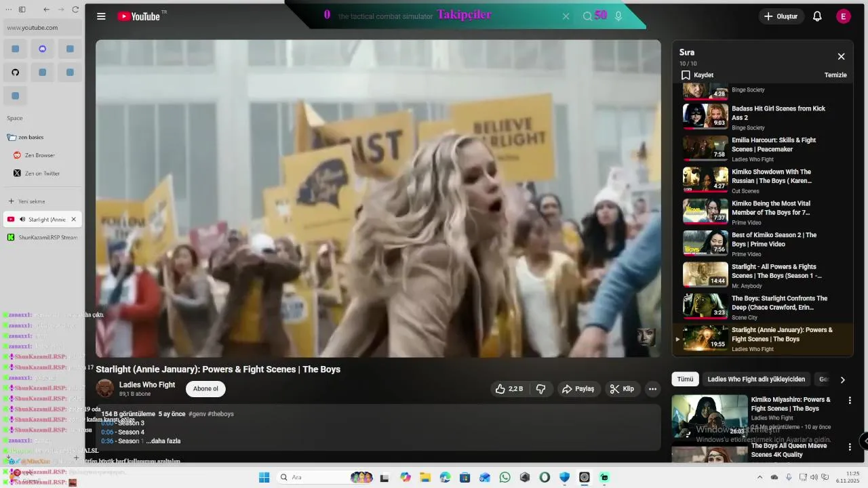Open options for Queen Maeve Scenes video

pyautogui.click(x=850, y=447)
